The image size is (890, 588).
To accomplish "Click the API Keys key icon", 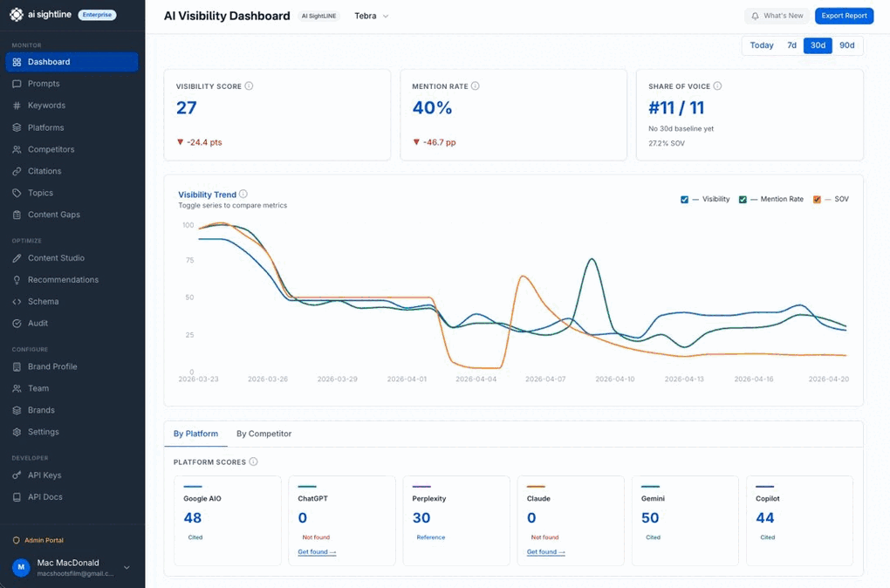I will [17, 475].
